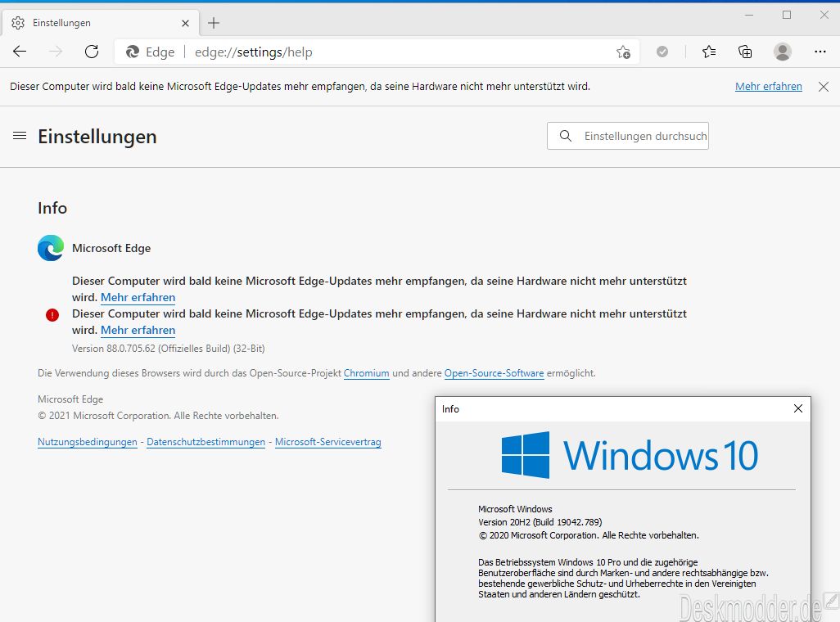Viewport: 840px width, 622px height.
Task: Open Mehr erfahren link beside red alert icon
Action: [x=138, y=330]
